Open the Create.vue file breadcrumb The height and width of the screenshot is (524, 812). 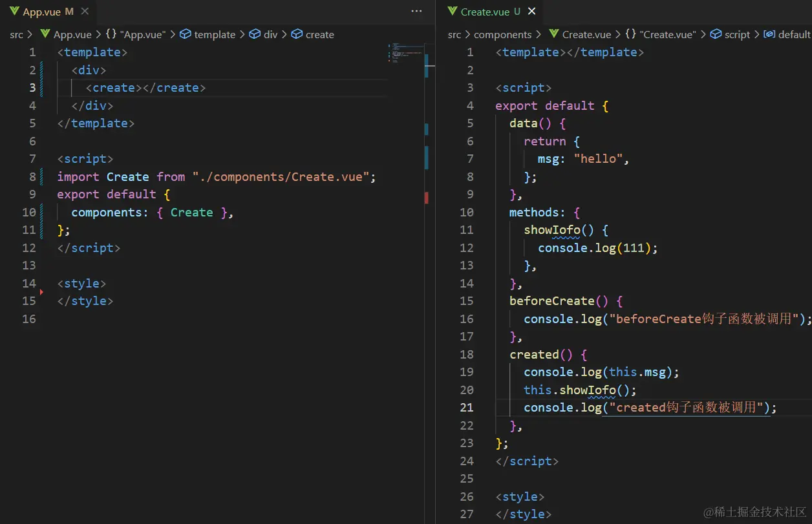pyautogui.click(x=586, y=34)
